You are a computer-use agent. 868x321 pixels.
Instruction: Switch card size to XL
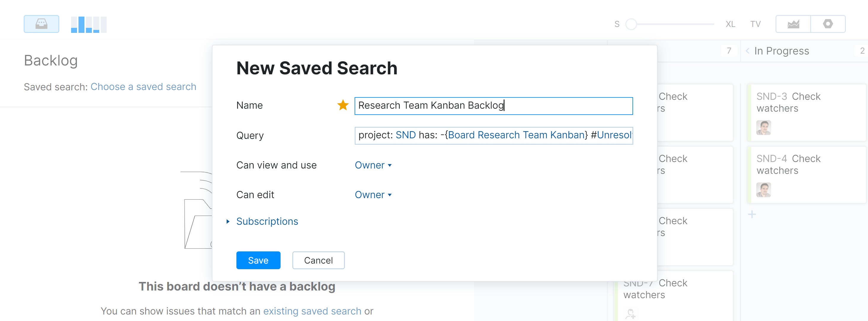click(x=730, y=24)
